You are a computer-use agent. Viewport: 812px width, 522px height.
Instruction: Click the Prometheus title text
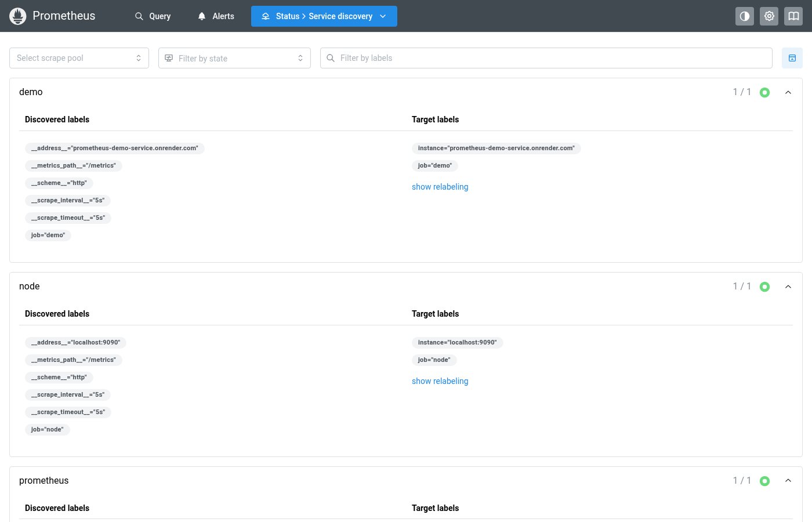[x=64, y=16]
